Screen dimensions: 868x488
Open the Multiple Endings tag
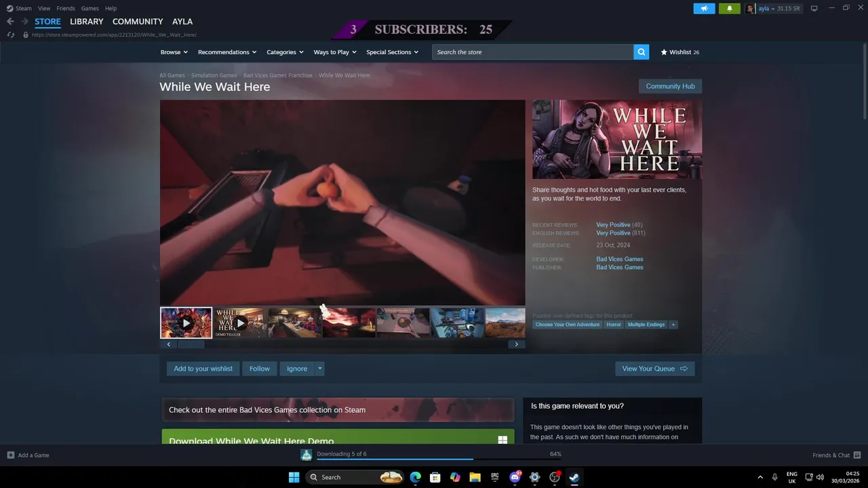click(646, 325)
